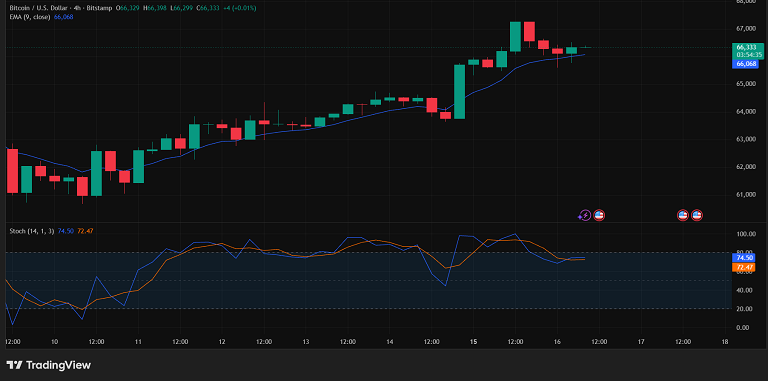The image size is (768, 381).
Task: Select the Stoch (14, 1, 3) indicator legend
Action: [32, 231]
